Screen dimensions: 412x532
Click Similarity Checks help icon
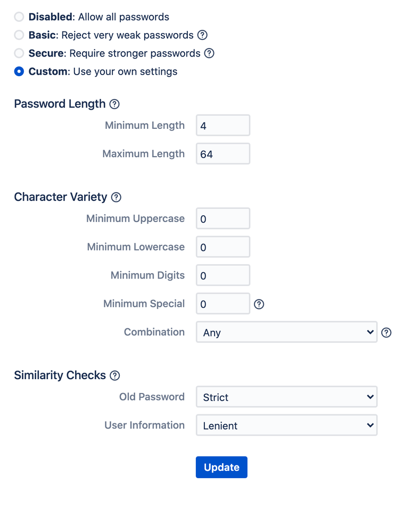(x=115, y=375)
